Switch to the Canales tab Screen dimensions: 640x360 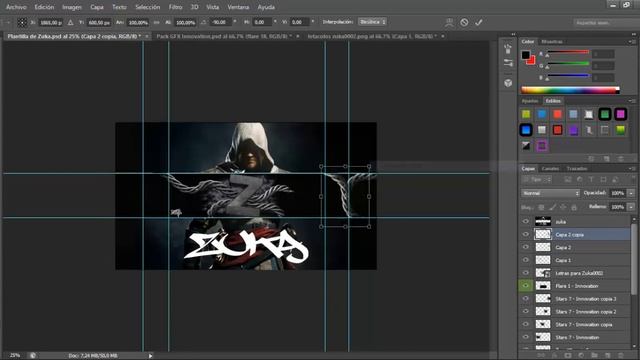(x=550, y=169)
